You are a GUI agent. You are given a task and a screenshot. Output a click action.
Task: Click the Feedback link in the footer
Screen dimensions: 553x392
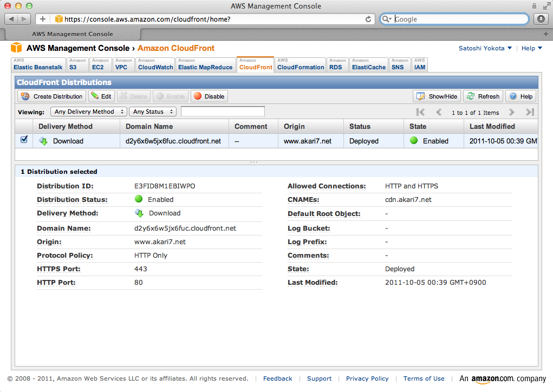click(277, 378)
